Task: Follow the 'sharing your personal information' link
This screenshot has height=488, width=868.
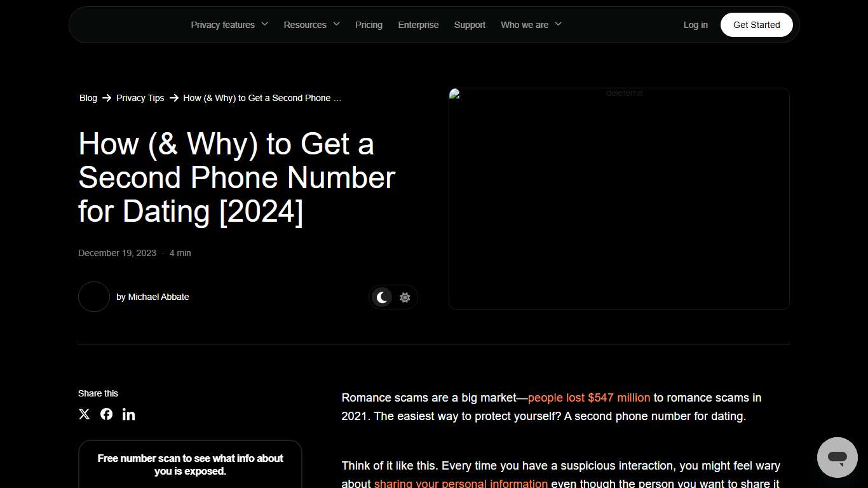Action: (461, 483)
